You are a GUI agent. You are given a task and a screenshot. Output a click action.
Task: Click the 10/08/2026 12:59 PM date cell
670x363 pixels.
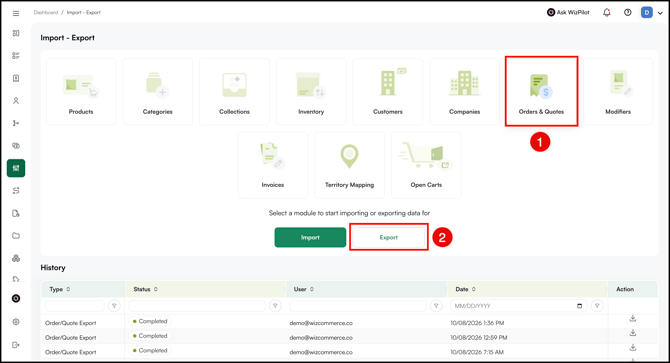[479, 337]
